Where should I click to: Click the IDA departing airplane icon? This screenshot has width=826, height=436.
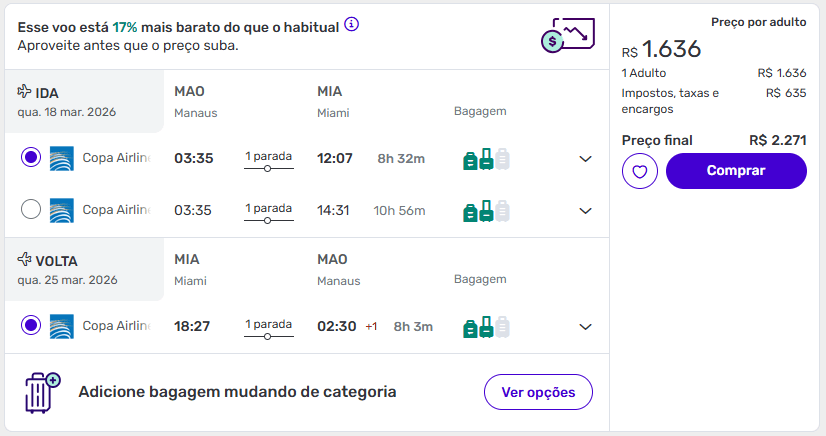point(25,93)
